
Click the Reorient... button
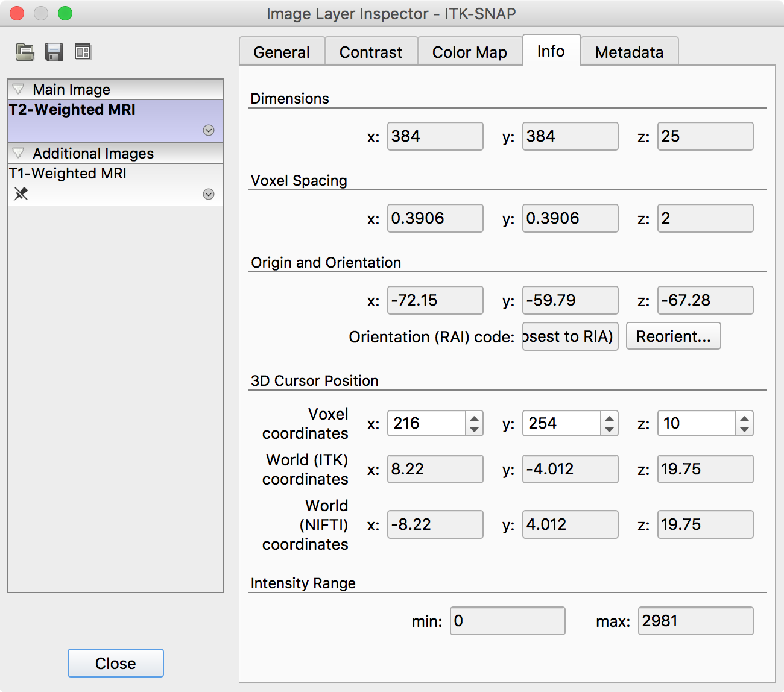pyautogui.click(x=674, y=336)
